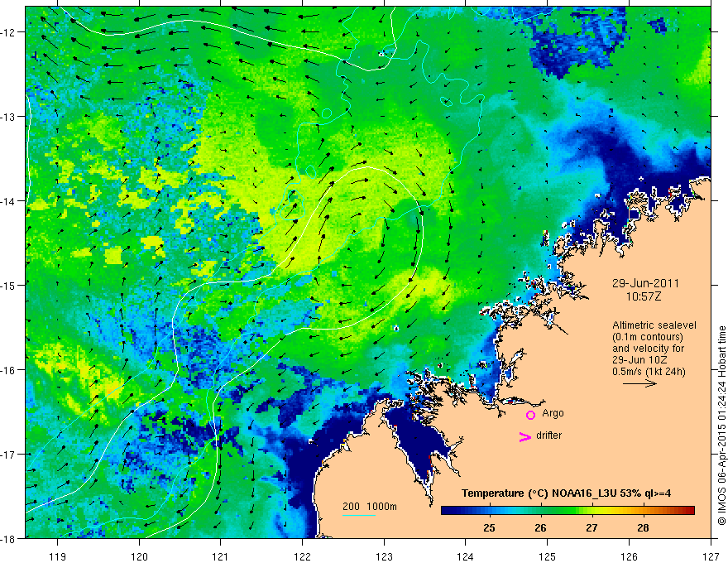Click the 'Argo' legend label
The width and height of the screenshot is (728, 563).
(553, 413)
